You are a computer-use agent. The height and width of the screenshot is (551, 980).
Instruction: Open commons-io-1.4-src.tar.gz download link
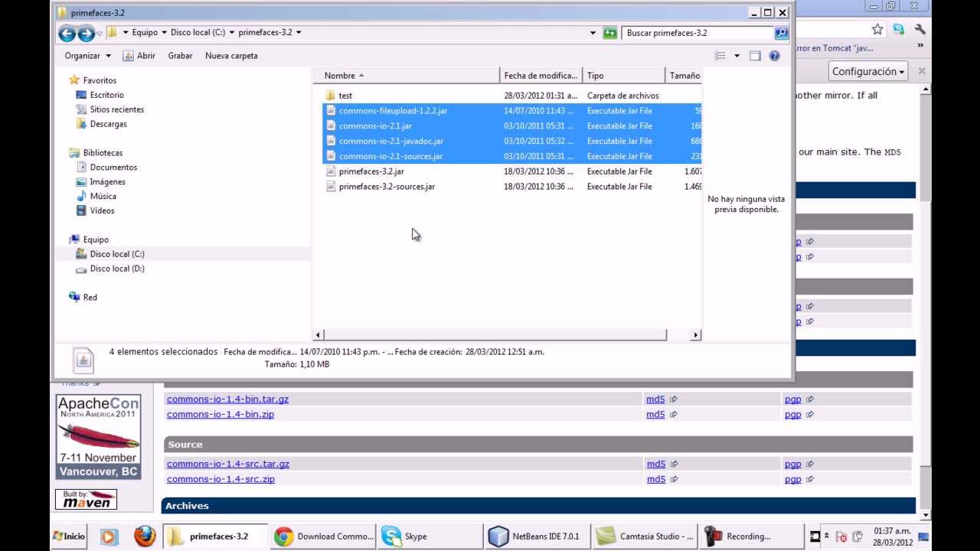coord(228,464)
